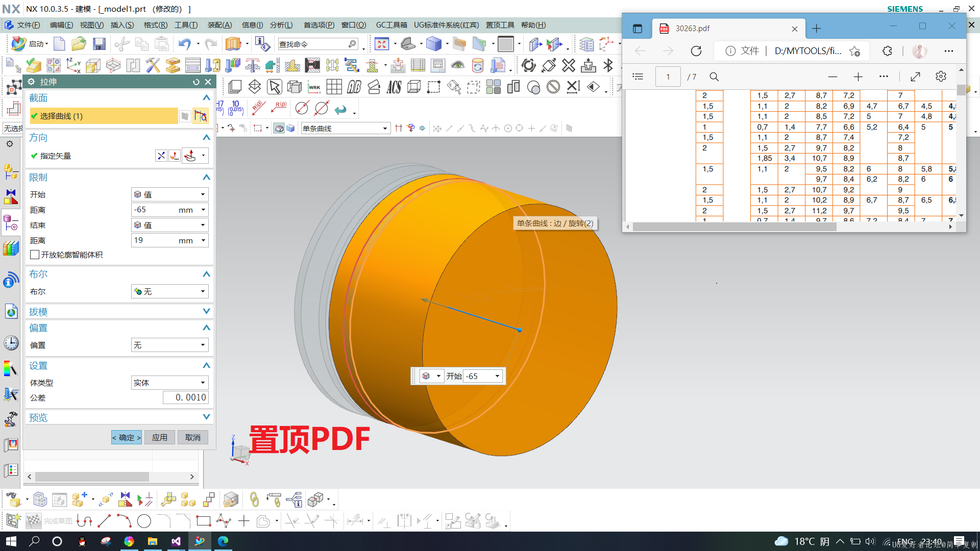The image size is (980, 551).
Task: Click the ACS icon in toolbar
Action: point(394,87)
